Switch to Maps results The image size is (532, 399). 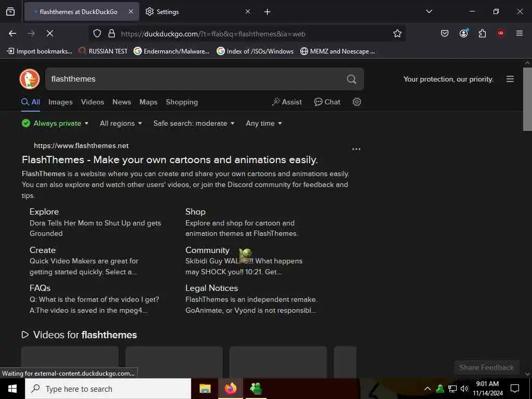tap(148, 102)
